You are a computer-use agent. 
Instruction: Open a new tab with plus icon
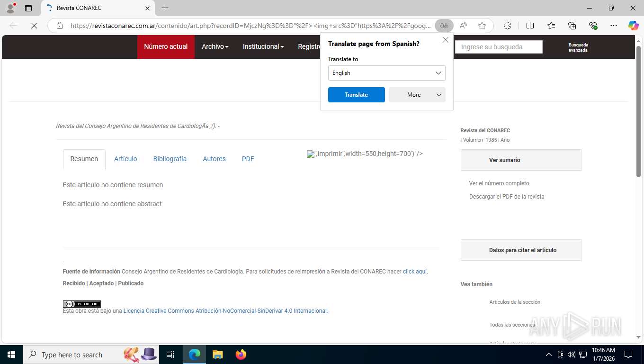click(165, 8)
